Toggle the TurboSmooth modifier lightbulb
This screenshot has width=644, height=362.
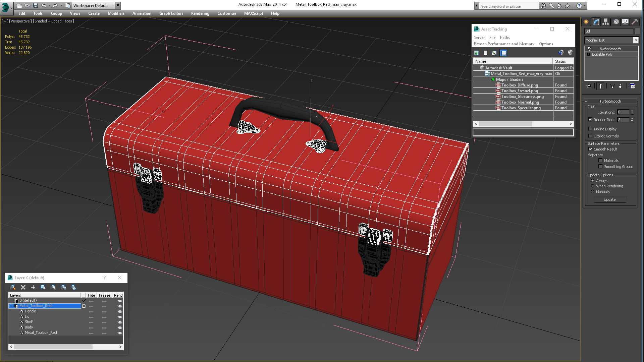[x=589, y=49]
